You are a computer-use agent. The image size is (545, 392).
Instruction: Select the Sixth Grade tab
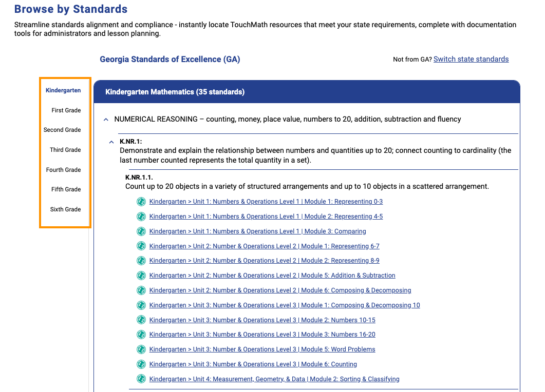pyautogui.click(x=65, y=209)
